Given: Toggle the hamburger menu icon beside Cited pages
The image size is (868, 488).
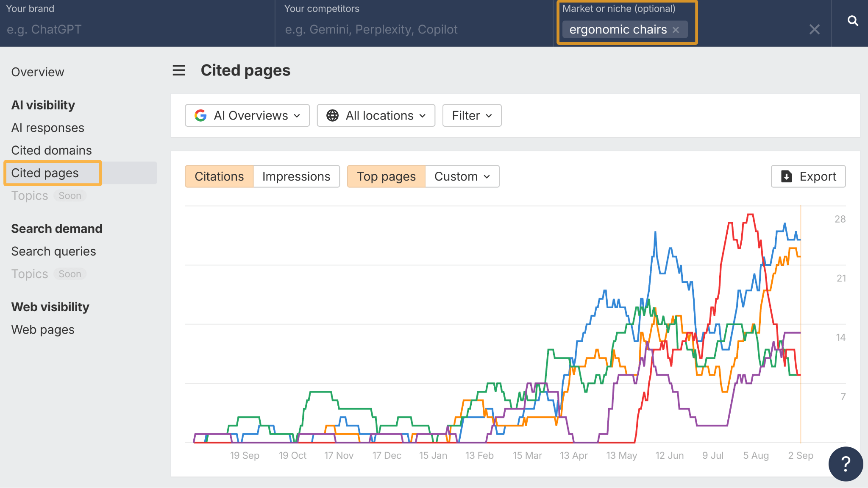Looking at the screenshot, I should click(179, 70).
